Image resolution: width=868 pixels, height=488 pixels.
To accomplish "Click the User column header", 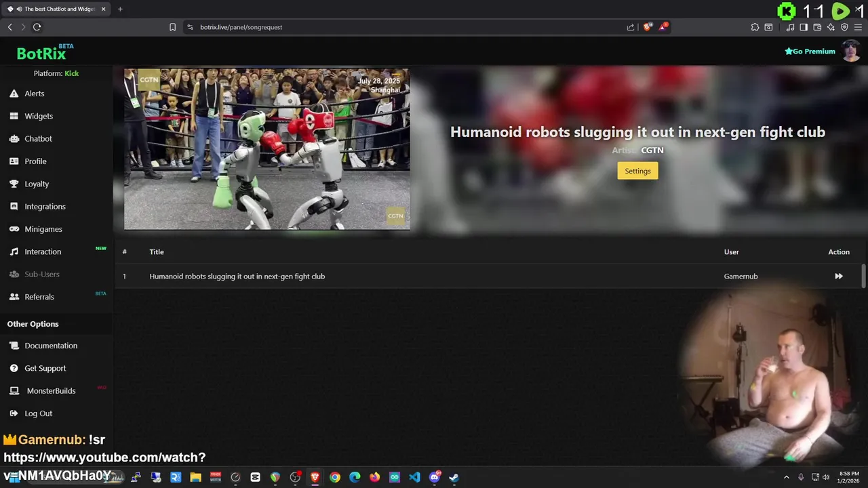I will coord(731,251).
